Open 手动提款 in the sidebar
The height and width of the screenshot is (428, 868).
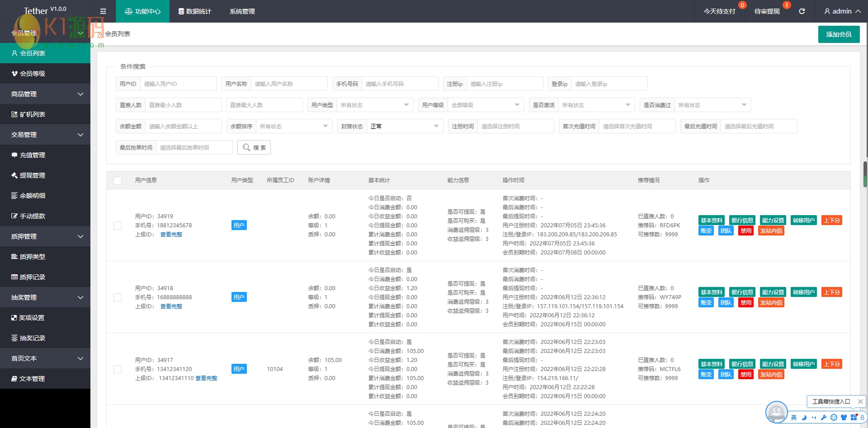32,216
